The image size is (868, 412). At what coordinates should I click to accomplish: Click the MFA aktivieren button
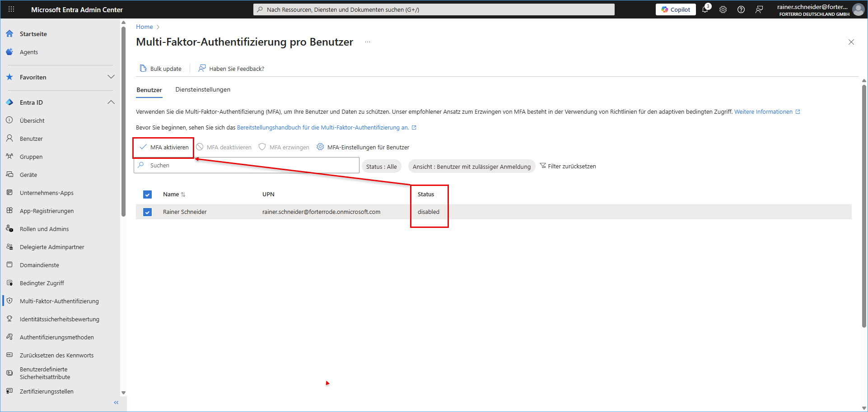[164, 147]
